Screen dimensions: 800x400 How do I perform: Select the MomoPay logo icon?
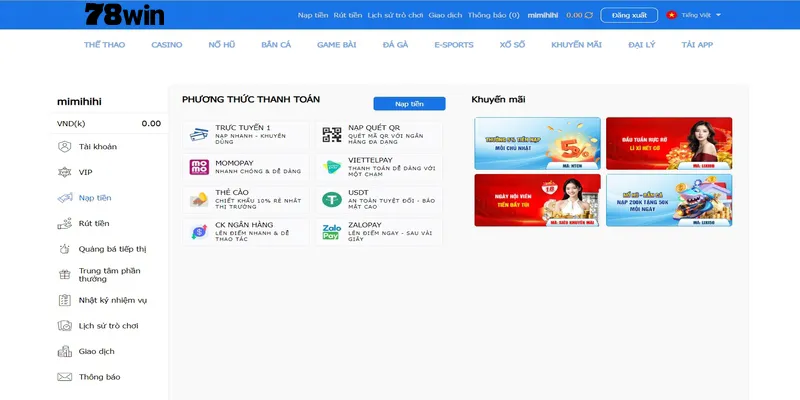(199, 167)
